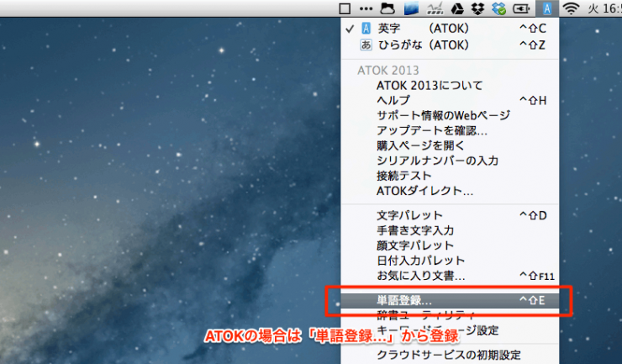Select 手書き文字入力

450,230
